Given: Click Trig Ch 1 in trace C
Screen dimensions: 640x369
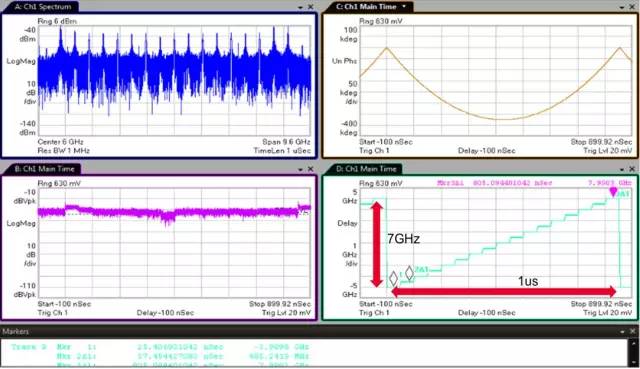Looking at the screenshot, I should pos(374,151).
